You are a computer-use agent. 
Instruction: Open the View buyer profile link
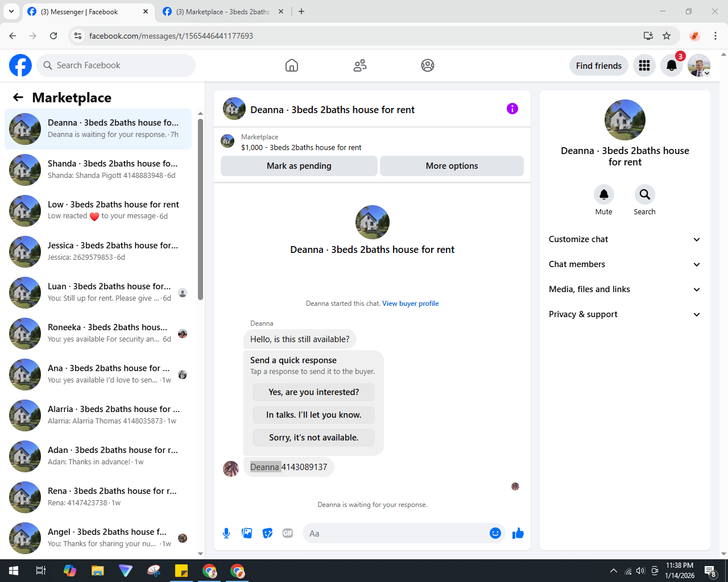pyautogui.click(x=411, y=304)
